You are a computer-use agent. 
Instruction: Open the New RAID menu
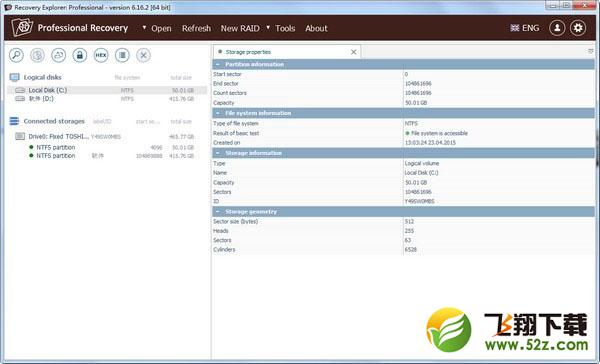240,28
